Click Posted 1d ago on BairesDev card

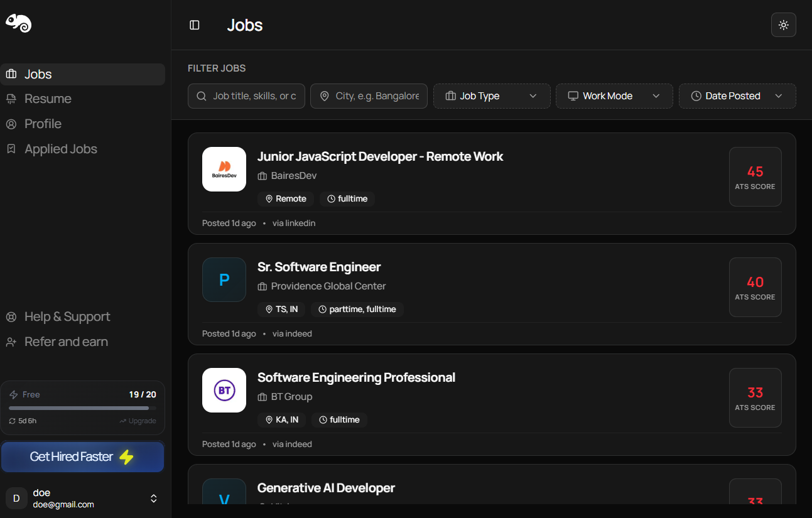[229, 223]
